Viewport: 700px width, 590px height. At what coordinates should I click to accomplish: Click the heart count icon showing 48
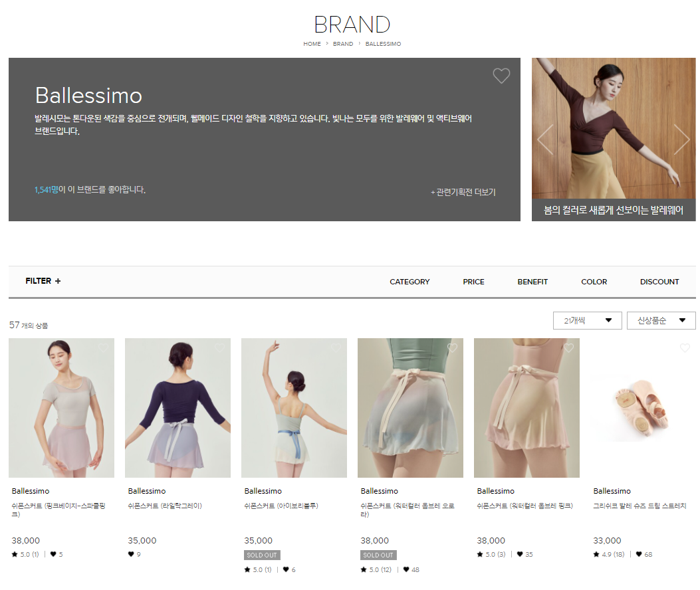(406, 569)
